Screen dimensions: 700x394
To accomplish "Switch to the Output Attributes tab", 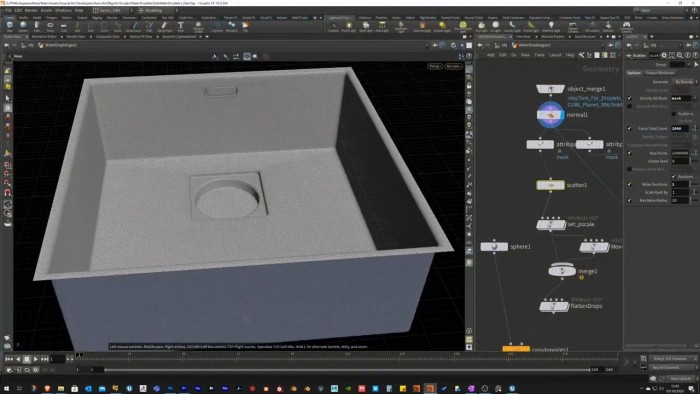I will pos(660,73).
